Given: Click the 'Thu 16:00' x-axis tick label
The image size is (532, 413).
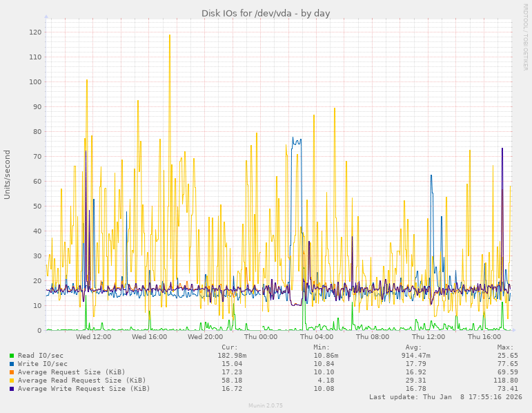Looking at the screenshot, I should click(x=484, y=337).
